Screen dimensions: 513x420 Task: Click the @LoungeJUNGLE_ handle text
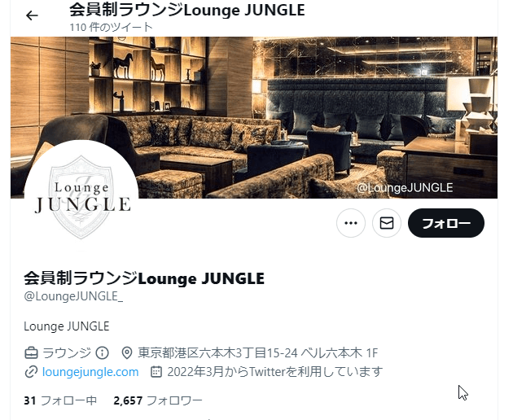click(x=73, y=296)
